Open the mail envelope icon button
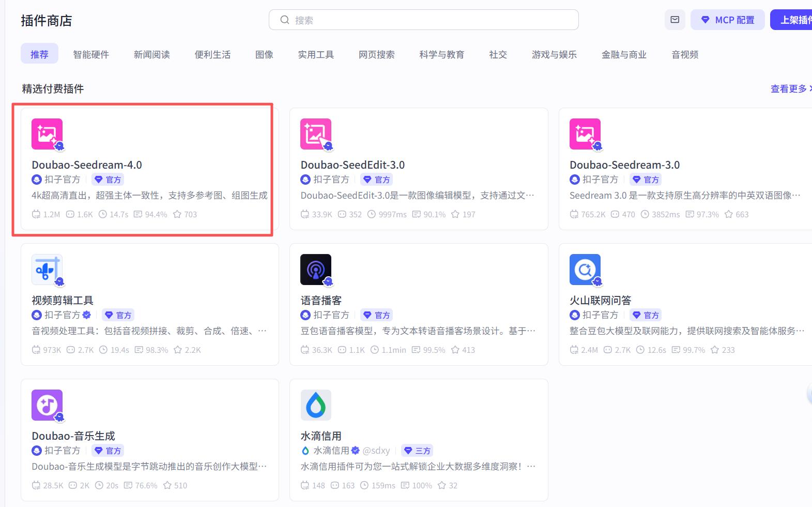 675,20
